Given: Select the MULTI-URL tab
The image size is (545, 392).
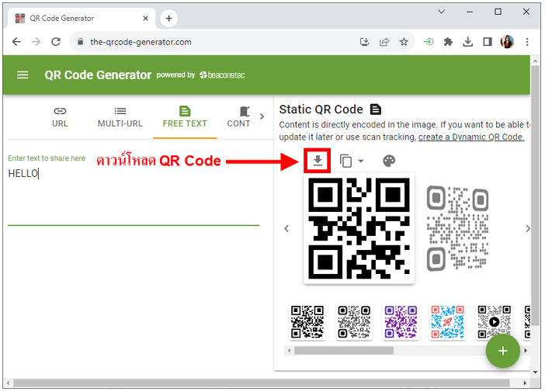Looking at the screenshot, I should pyautogui.click(x=120, y=117).
